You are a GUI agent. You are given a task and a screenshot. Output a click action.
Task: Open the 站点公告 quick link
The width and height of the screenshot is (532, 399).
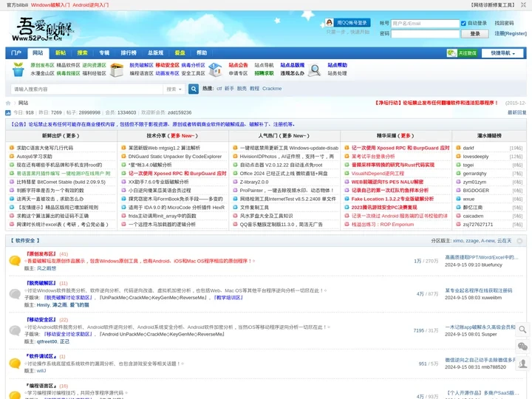(x=238, y=65)
